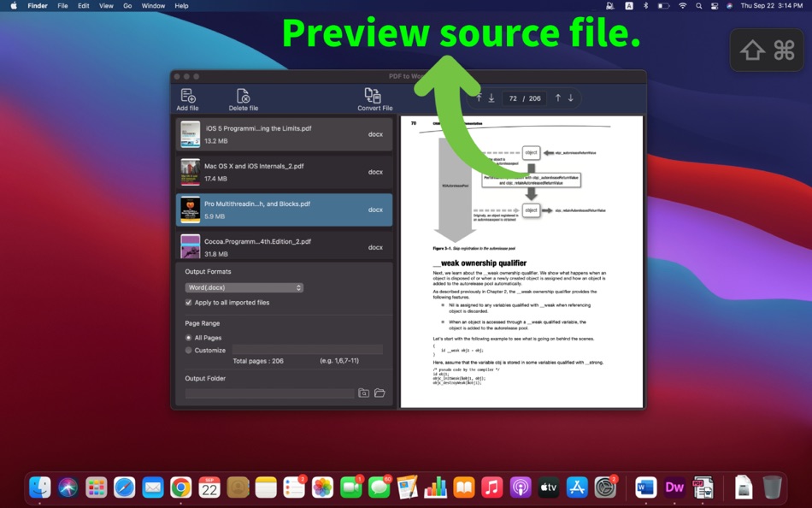
Task: Browse for output folder with open-folder icon
Action: tap(380, 393)
